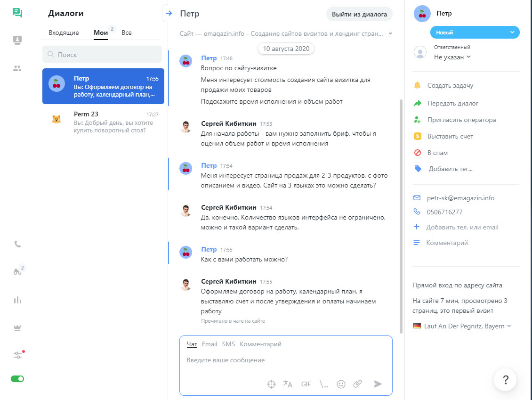Viewport: 532px width, 400px height.
Task: Click the Передать диалог link
Action: (452, 103)
